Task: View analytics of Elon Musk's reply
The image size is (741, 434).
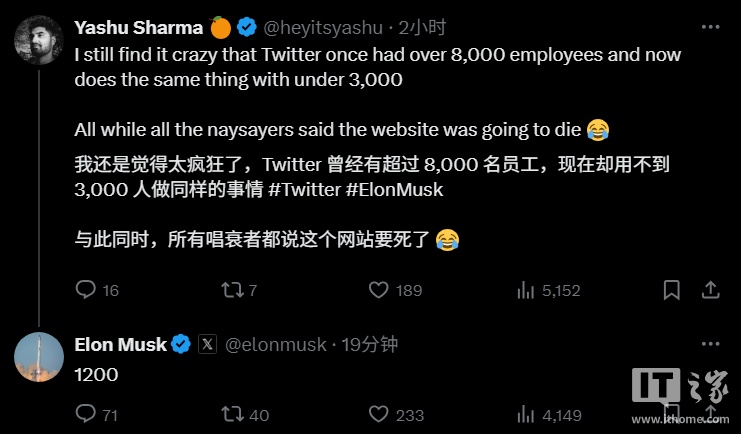Action: pos(524,414)
